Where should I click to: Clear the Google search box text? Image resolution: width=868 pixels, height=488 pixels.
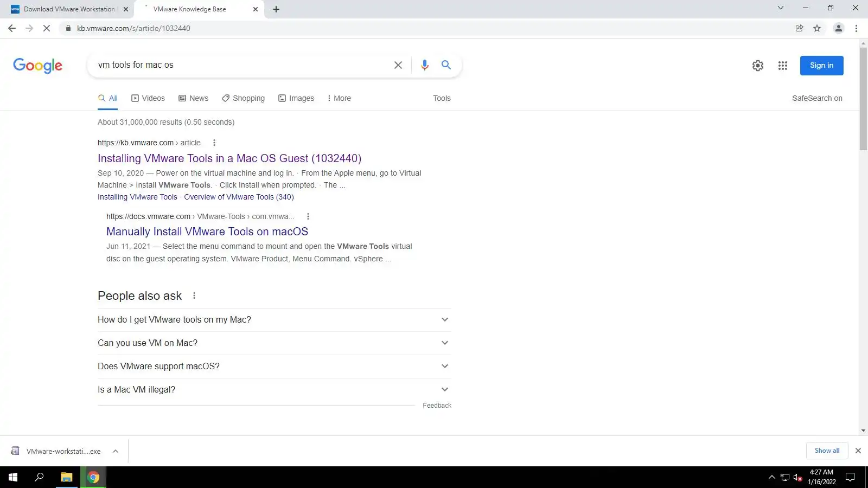398,65
